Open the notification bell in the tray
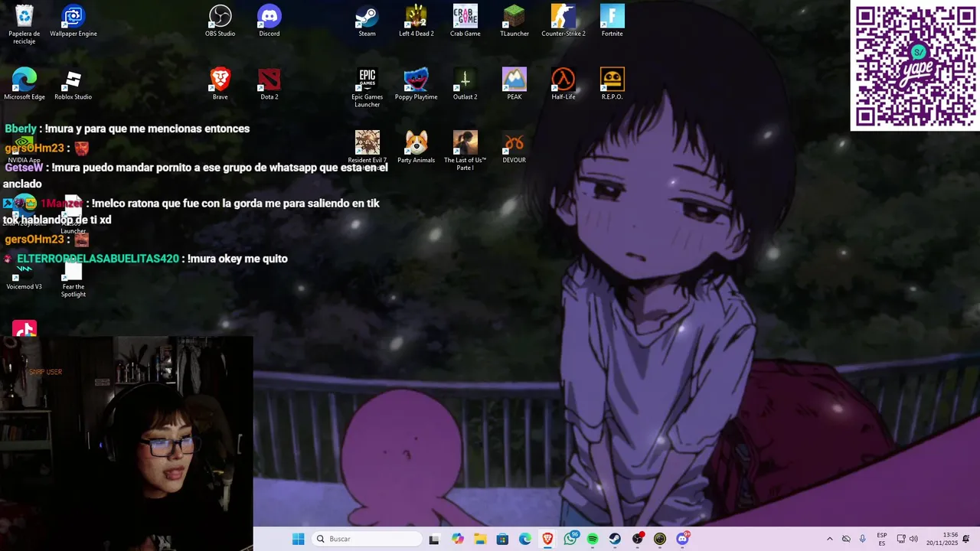 tap(966, 539)
